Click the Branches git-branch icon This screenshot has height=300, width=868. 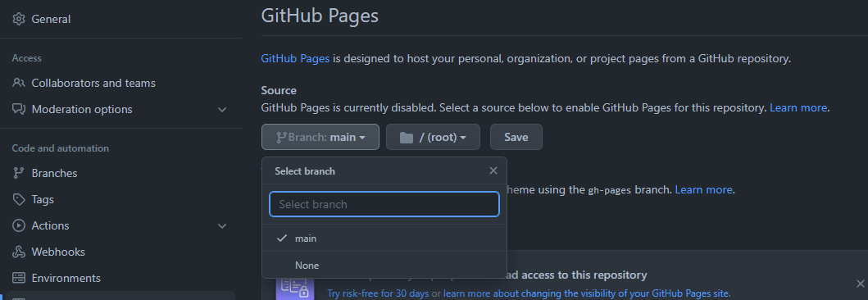pyautogui.click(x=19, y=173)
